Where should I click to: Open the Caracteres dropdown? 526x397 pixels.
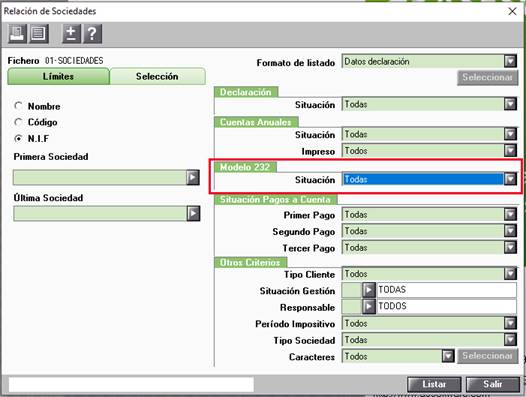click(448, 356)
